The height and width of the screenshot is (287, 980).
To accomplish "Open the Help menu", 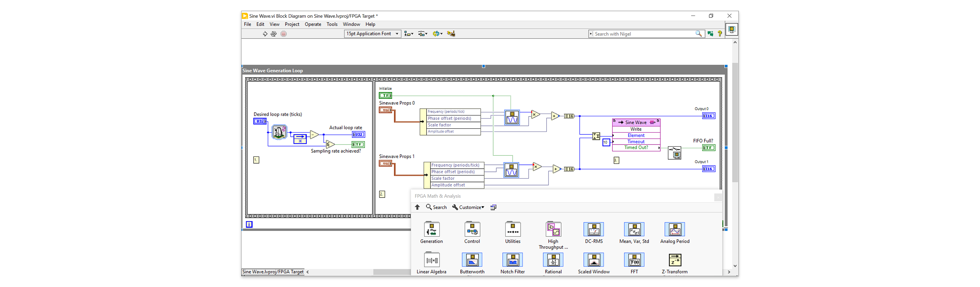I will tap(371, 24).
